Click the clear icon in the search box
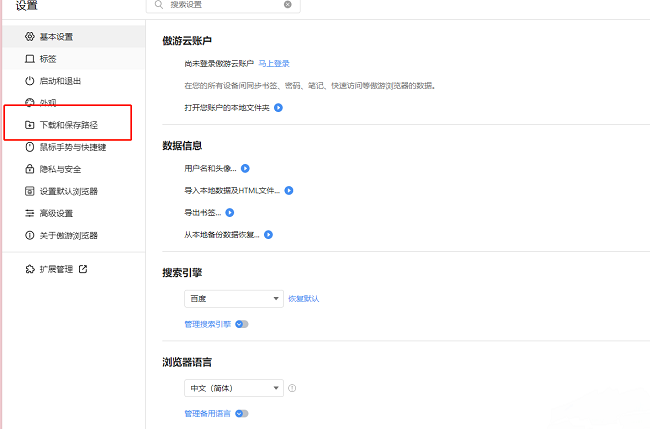Viewport: 650px width, 429px height. [x=288, y=5]
